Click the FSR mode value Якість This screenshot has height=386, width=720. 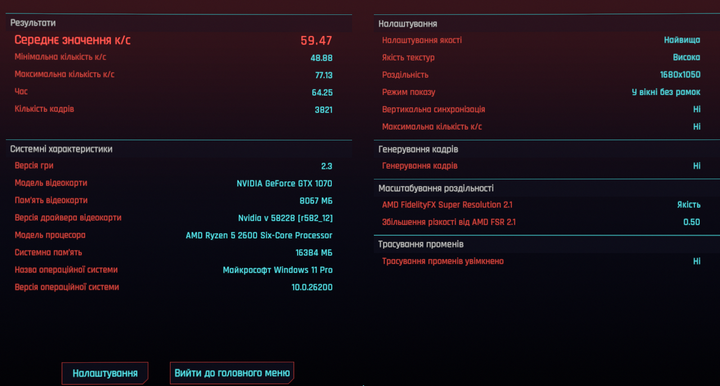tap(689, 205)
